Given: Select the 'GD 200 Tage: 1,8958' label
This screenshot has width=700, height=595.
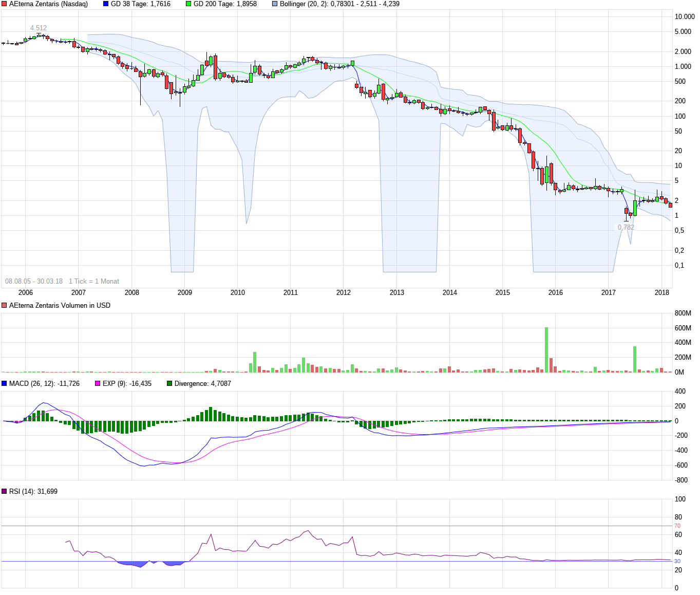Looking at the screenshot, I should pos(225,4).
